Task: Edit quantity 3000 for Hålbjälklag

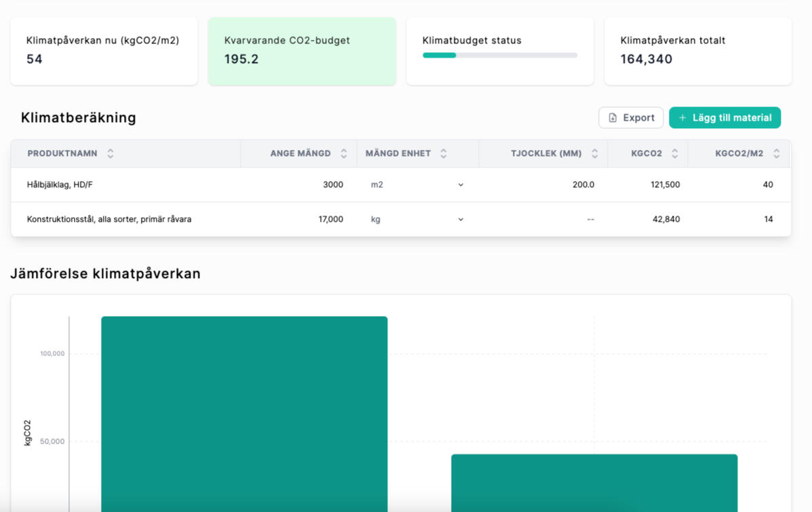Action: tap(332, 184)
